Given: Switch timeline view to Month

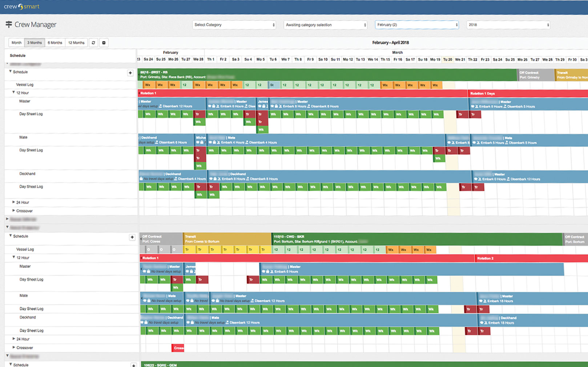Looking at the screenshot, I should 16,43.
